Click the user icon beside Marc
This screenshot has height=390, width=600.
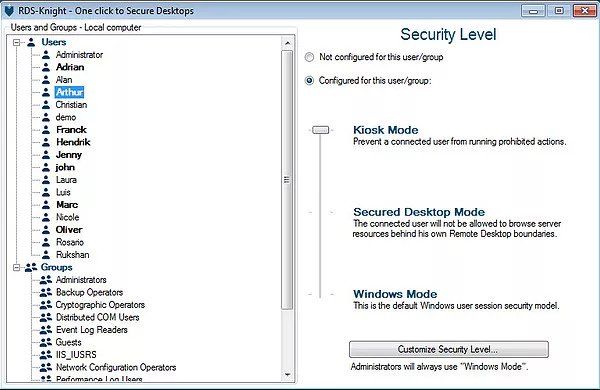point(46,205)
